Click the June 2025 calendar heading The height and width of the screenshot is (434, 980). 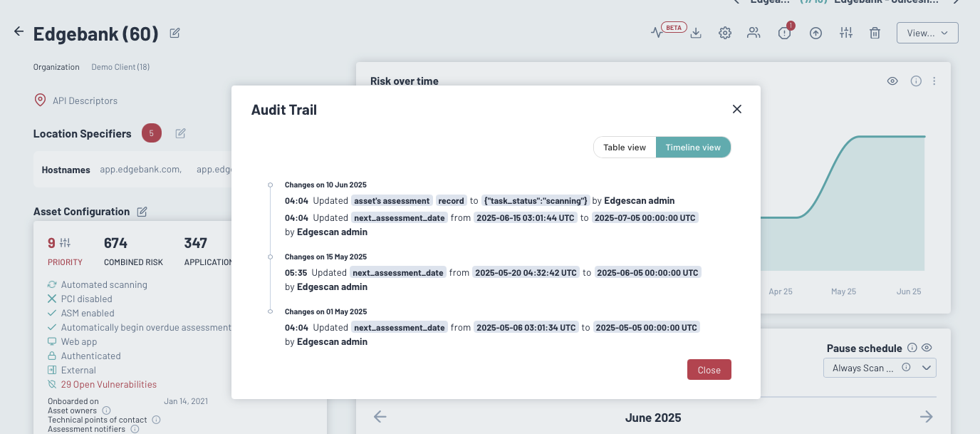653,418
